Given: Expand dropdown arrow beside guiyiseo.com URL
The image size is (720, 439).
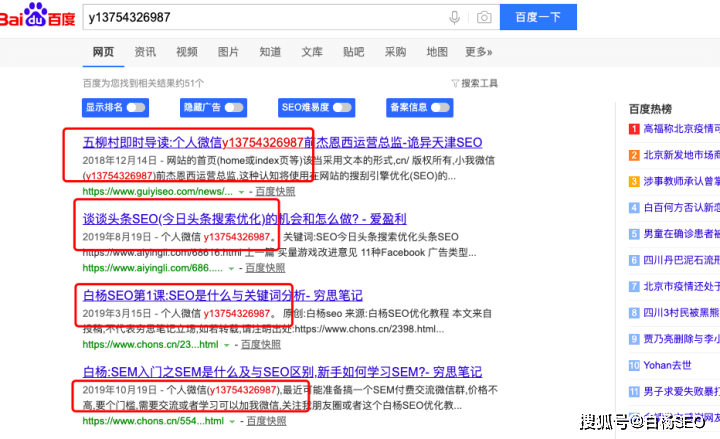Looking at the screenshot, I should pyautogui.click(x=241, y=190).
